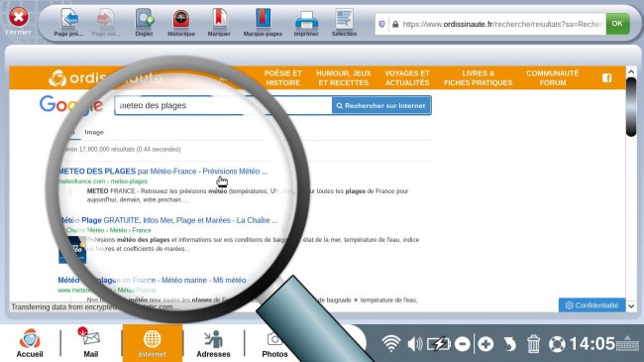Click the page scrollbar down arrow
The image size is (644, 362).
tap(631, 306)
